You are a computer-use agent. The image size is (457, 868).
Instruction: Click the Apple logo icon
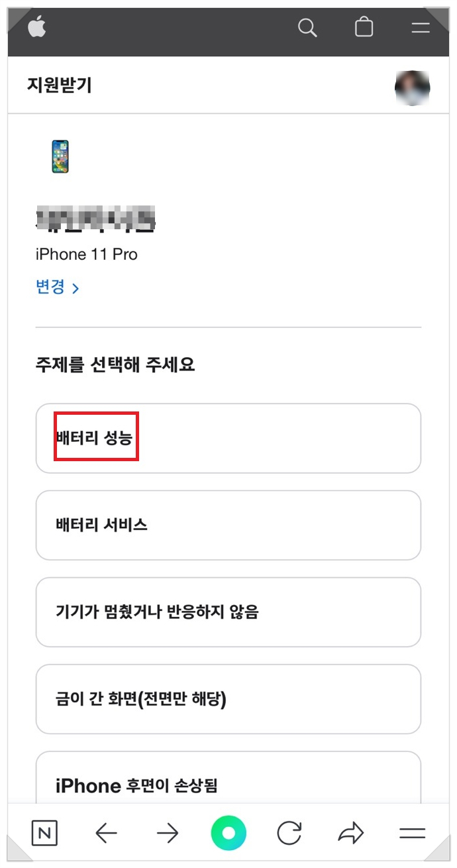click(36, 27)
